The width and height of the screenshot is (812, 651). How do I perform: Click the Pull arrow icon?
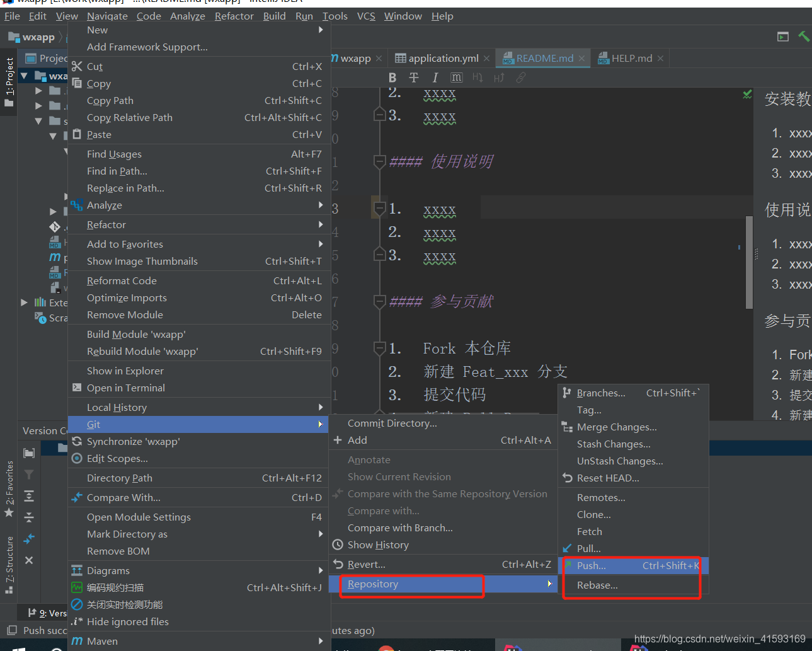567,548
